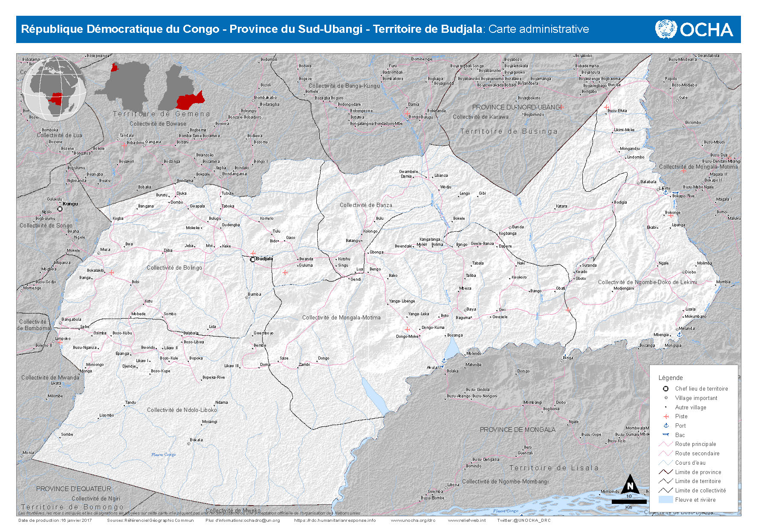Click the Bac ferry icon in legend

click(666, 435)
